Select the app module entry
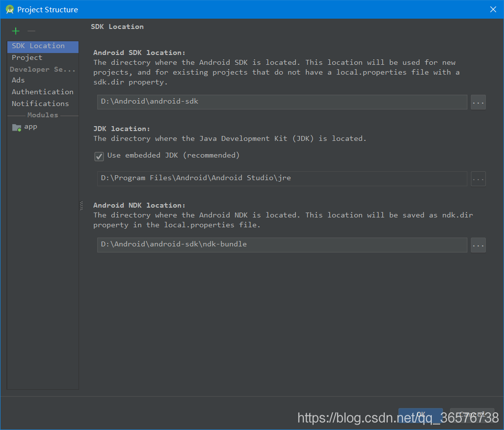 [x=43, y=127]
